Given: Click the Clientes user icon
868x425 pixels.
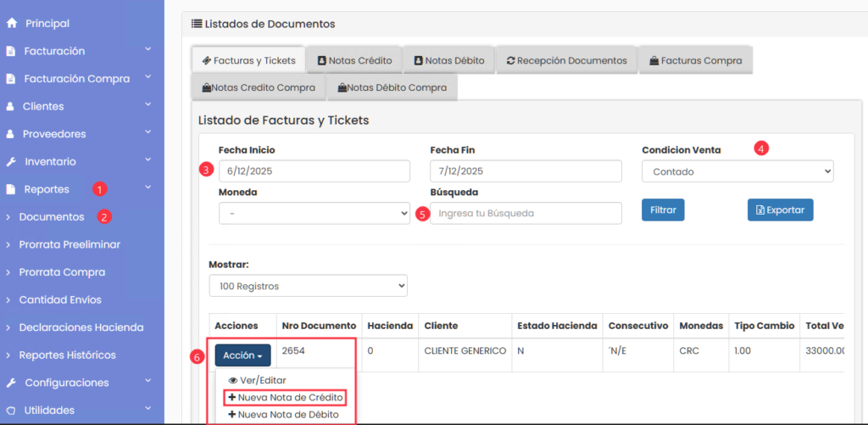Looking at the screenshot, I should (10, 107).
